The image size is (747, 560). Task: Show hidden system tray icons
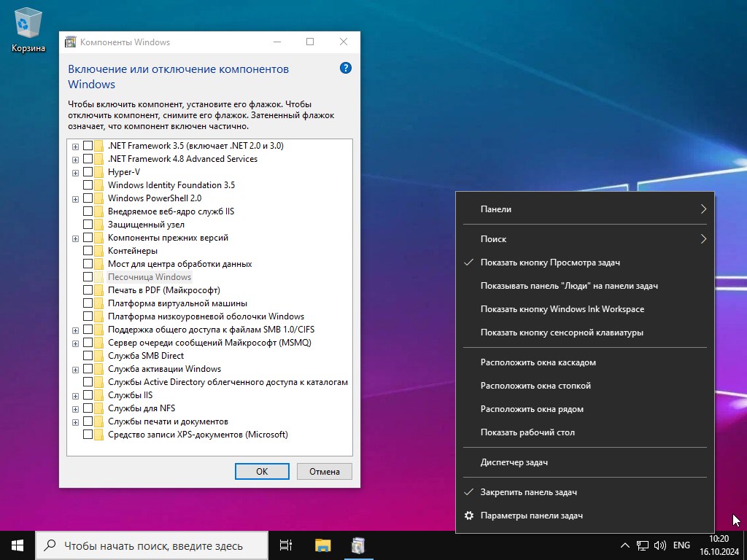625,545
